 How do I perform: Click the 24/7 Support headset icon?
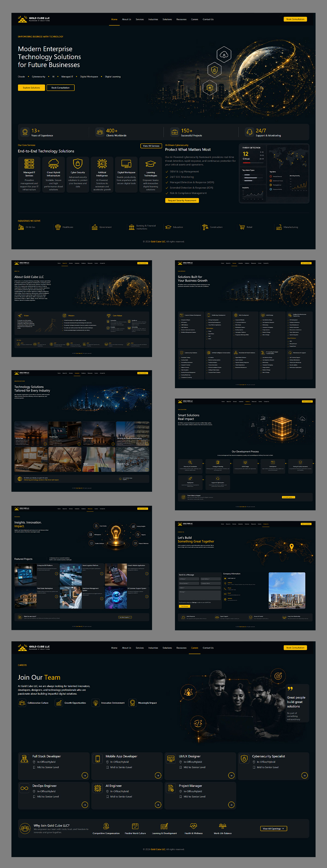(x=250, y=132)
